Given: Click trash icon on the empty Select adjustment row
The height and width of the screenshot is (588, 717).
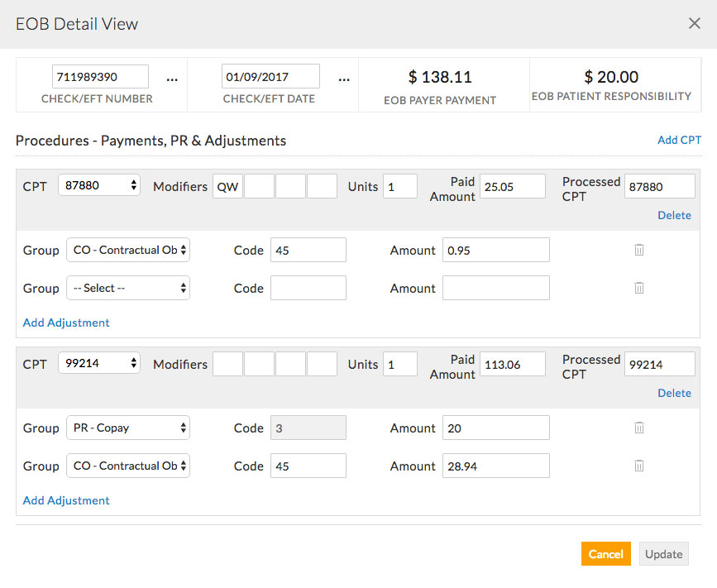Looking at the screenshot, I should click(638, 288).
